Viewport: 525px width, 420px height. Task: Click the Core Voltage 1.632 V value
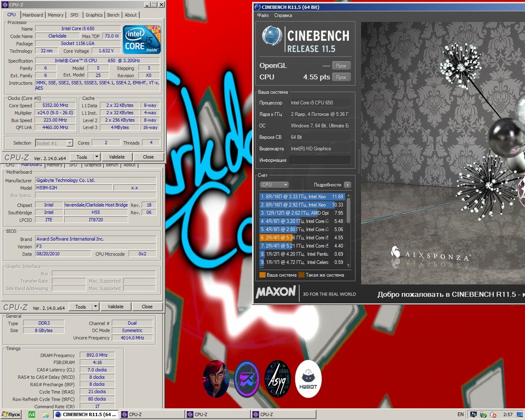(x=106, y=51)
